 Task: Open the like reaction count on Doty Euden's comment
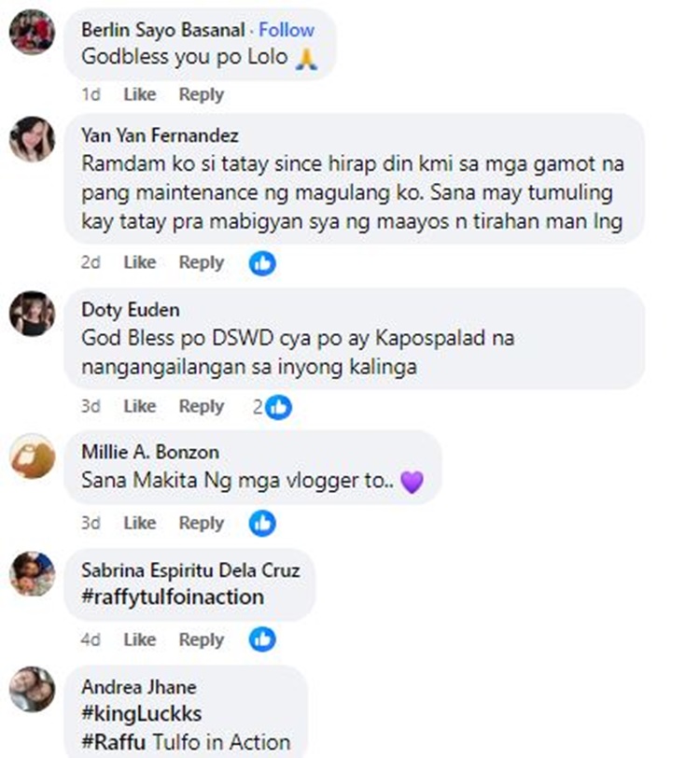click(273, 407)
